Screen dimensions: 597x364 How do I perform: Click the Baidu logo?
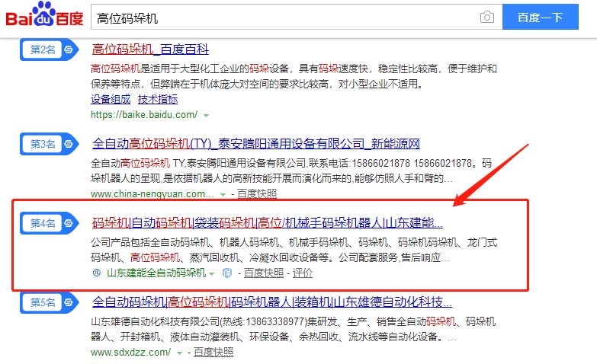tap(44, 17)
